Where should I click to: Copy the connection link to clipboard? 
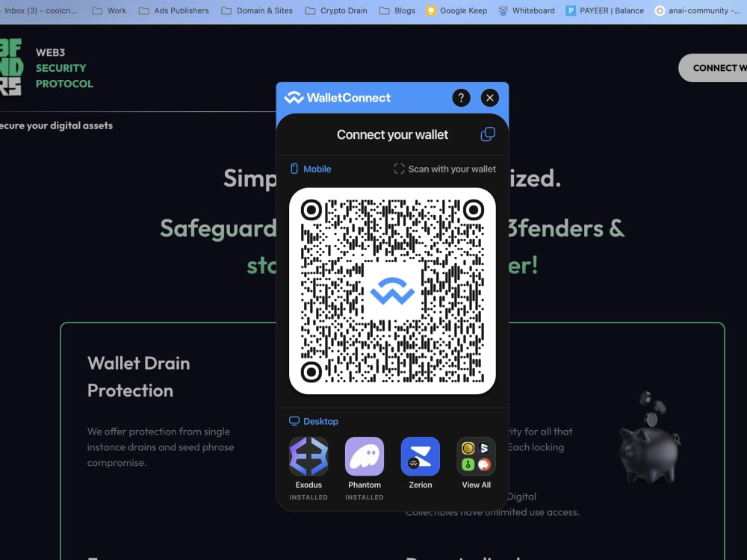point(488,134)
